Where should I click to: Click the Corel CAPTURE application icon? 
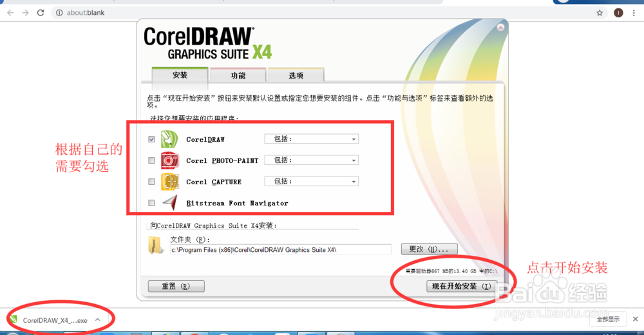pyautogui.click(x=169, y=182)
